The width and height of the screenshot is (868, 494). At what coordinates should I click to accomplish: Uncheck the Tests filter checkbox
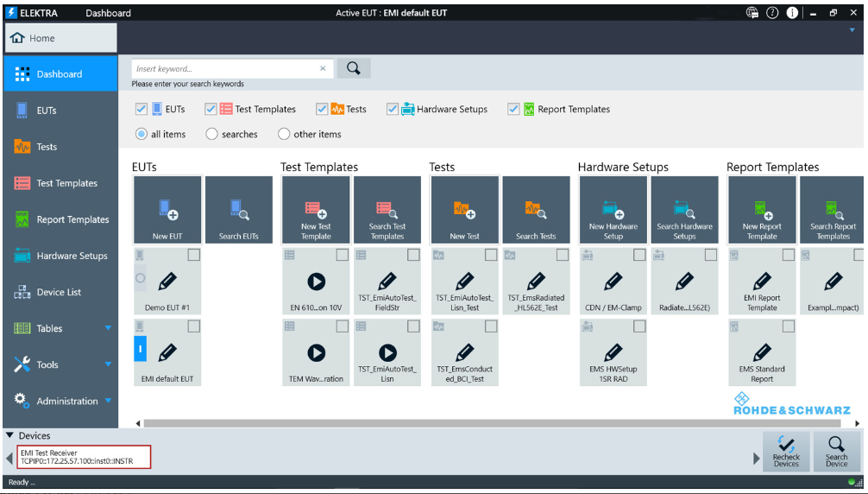[x=322, y=109]
